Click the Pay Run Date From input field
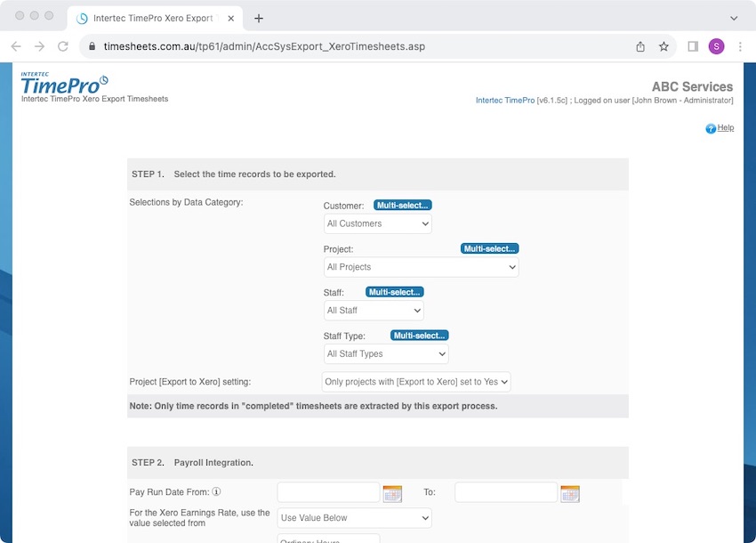Viewport: 756px width, 543px height. click(x=328, y=492)
